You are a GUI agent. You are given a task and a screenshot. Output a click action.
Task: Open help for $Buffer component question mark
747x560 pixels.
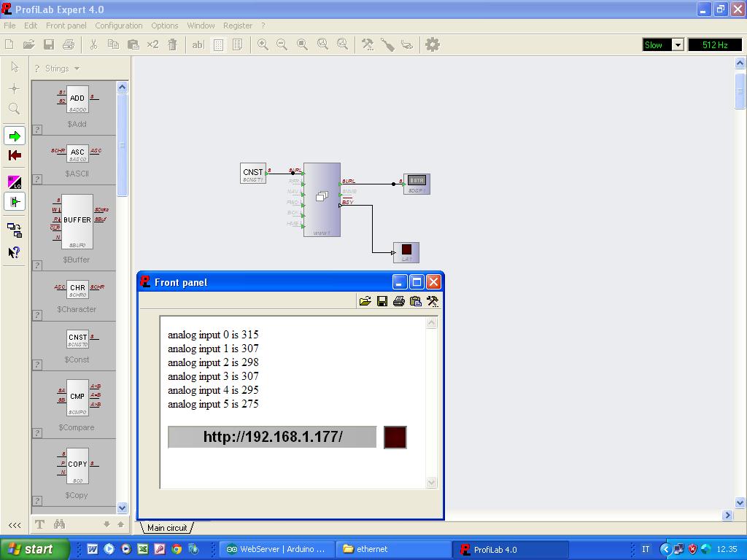click(x=37, y=265)
